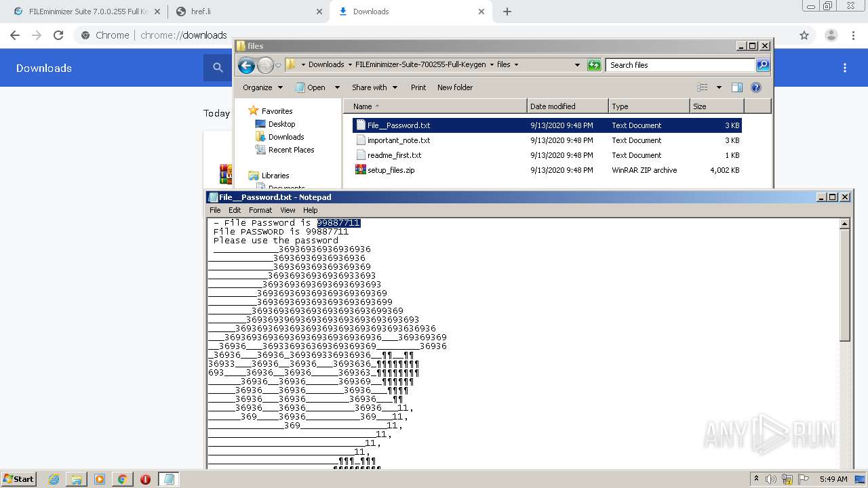Screen dimensions: 868x488
Task: Click the Start button
Action: pyautogui.click(x=18, y=479)
